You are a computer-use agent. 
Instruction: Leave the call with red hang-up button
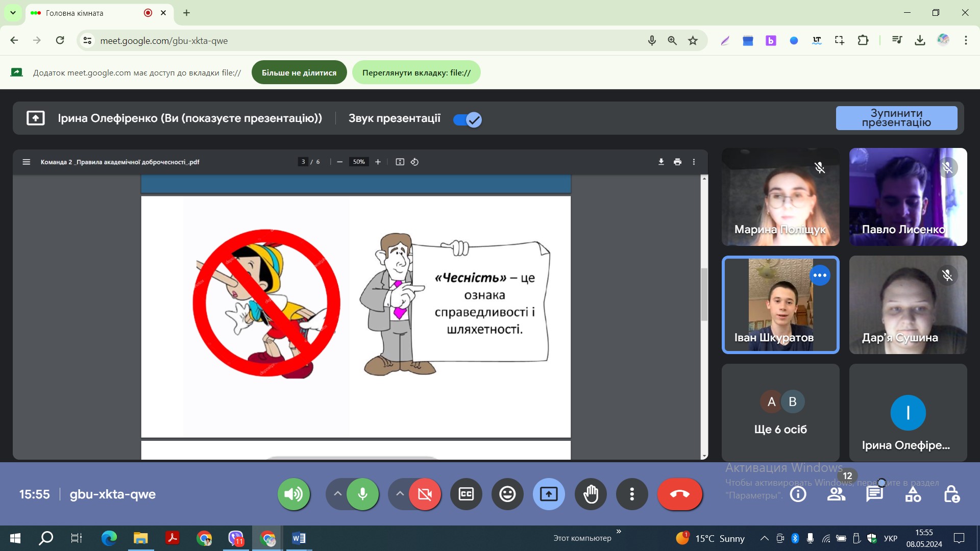[x=680, y=494]
